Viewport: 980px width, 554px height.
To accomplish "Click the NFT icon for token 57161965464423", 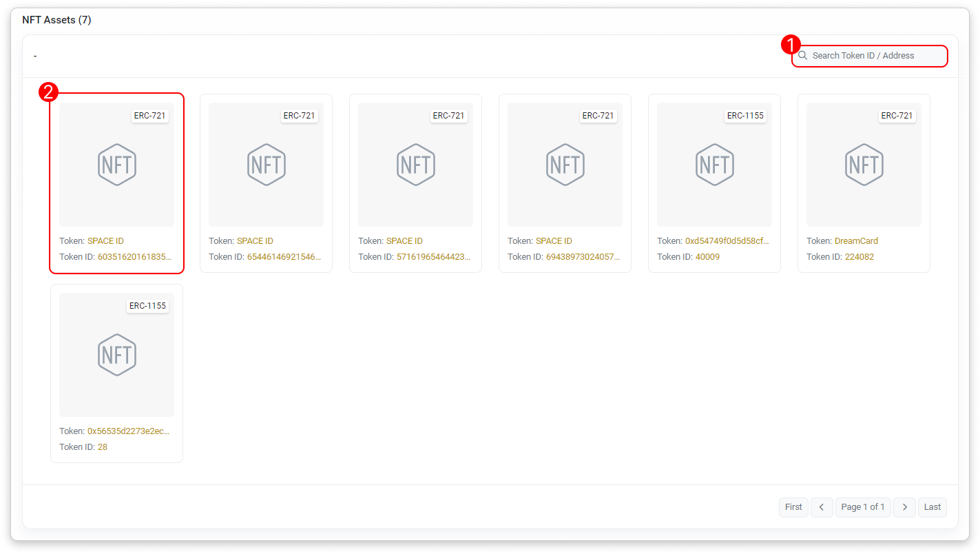I will [415, 165].
